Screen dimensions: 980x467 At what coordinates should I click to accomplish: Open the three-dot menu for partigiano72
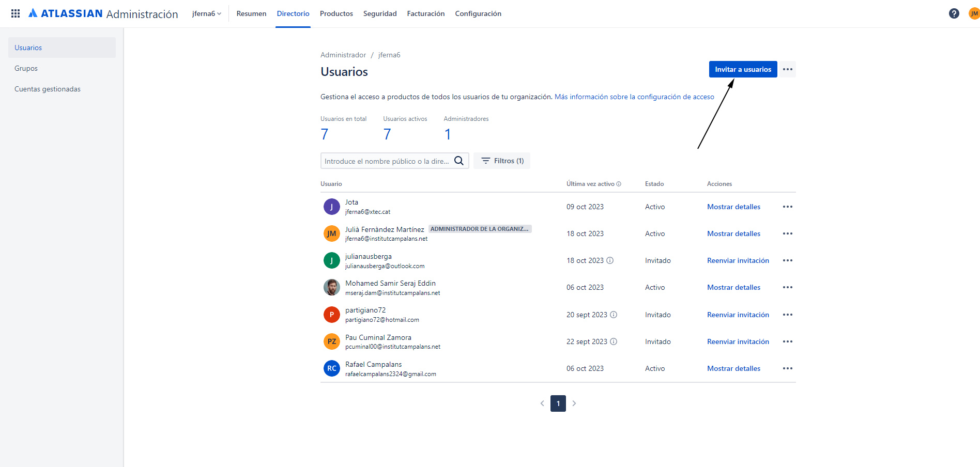tap(788, 315)
